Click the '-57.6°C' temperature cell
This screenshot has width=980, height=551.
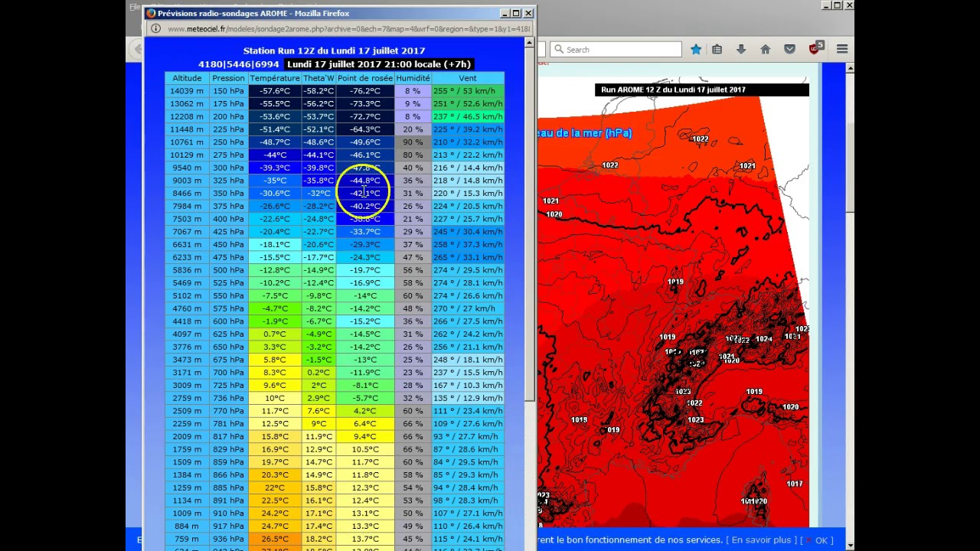pos(275,91)
